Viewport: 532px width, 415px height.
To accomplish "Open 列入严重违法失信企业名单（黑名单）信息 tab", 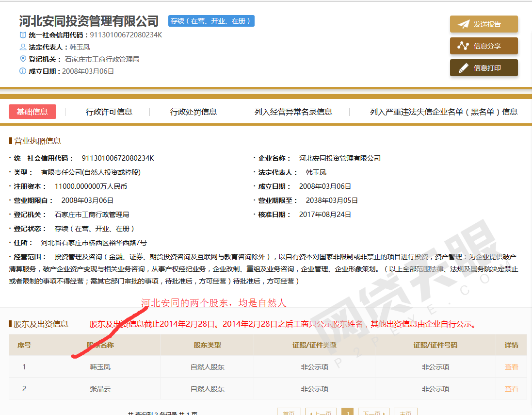I will pos(444,112).
